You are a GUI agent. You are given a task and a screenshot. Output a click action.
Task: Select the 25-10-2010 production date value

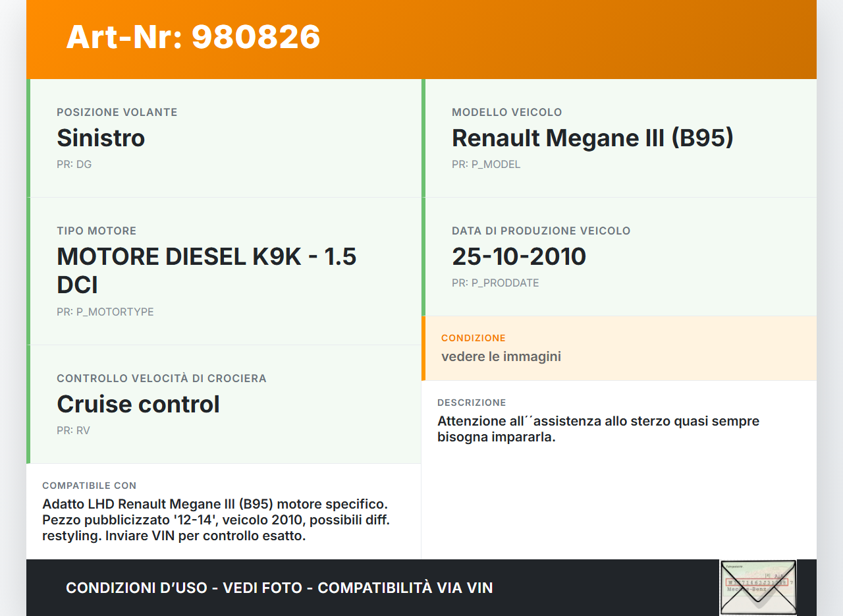coord(518,256)
